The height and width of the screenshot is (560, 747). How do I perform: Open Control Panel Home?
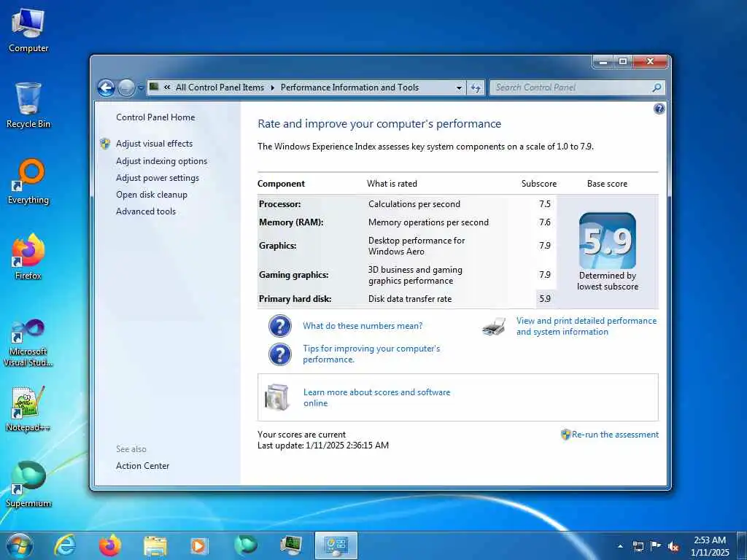click(155, 117)
